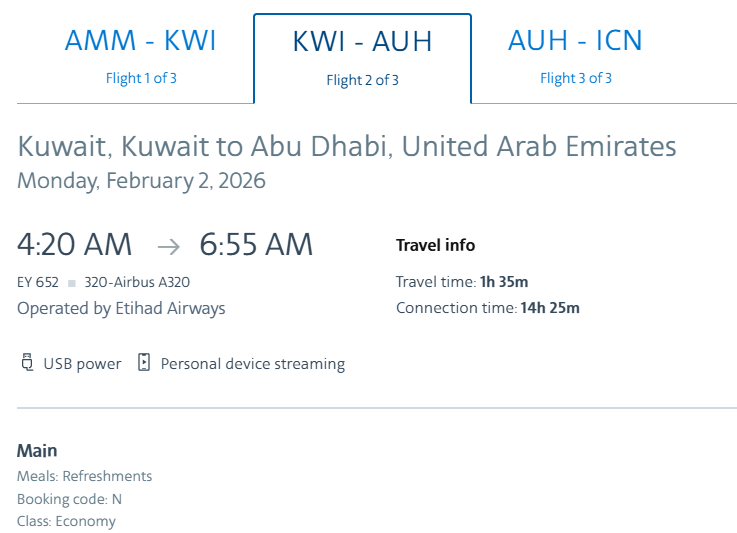Click the small square separator after EY 652
Image resolution: width=737 pixels, height=533 pixels.
coord(73,283)
